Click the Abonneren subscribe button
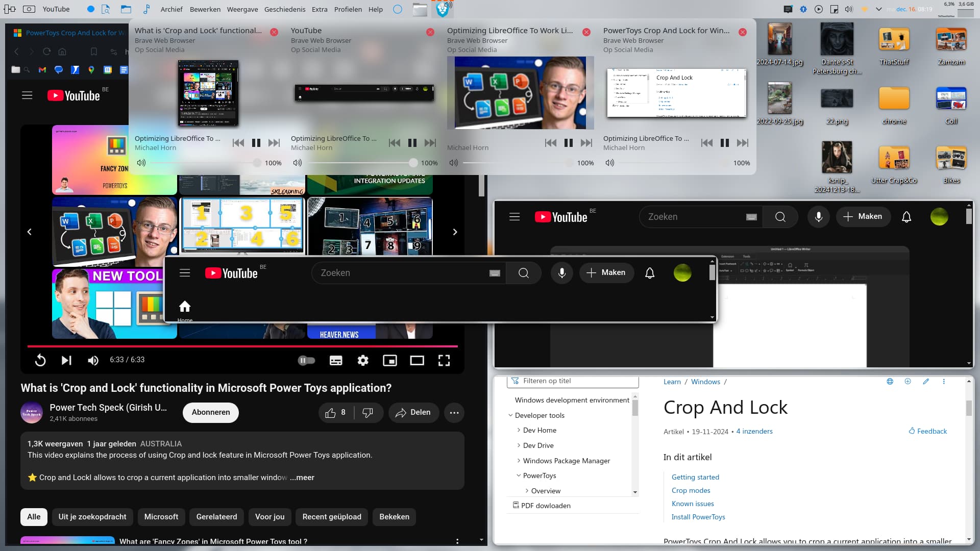 pyautogui.click(x=211, y=412)
